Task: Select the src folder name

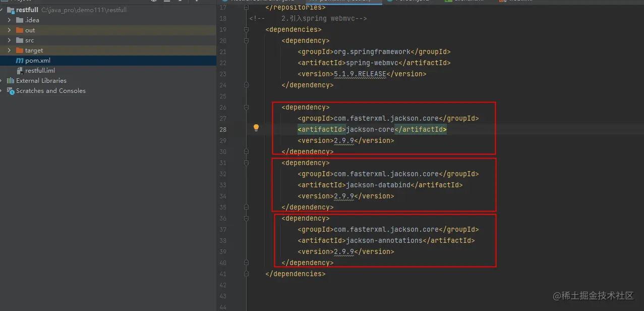Action: (x=30, y=40)
